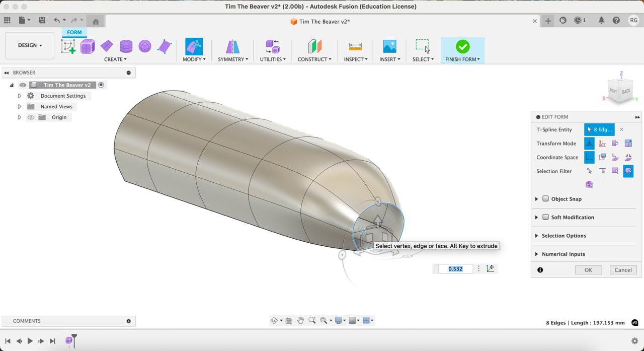644x351 pixels.
Task: Expand the Document Settings tree node
Action: click(20, 96)
